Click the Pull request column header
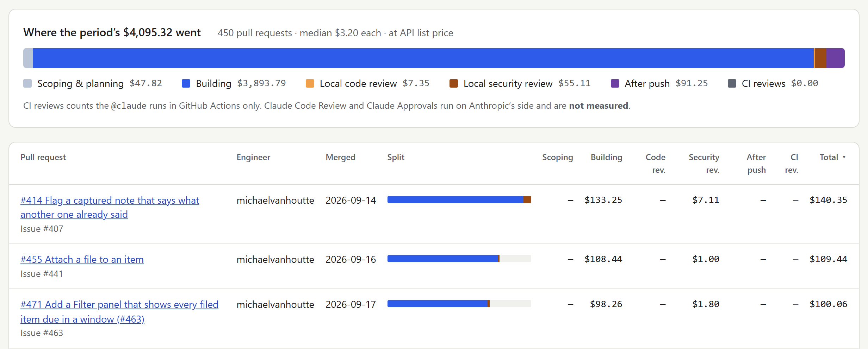868x349 pixels. click(x=43, y=157)
